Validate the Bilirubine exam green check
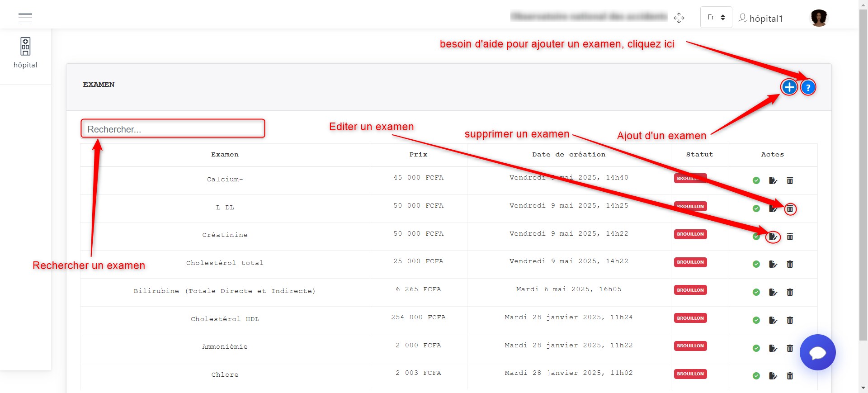The image size is (868, 393). (756, 292)
